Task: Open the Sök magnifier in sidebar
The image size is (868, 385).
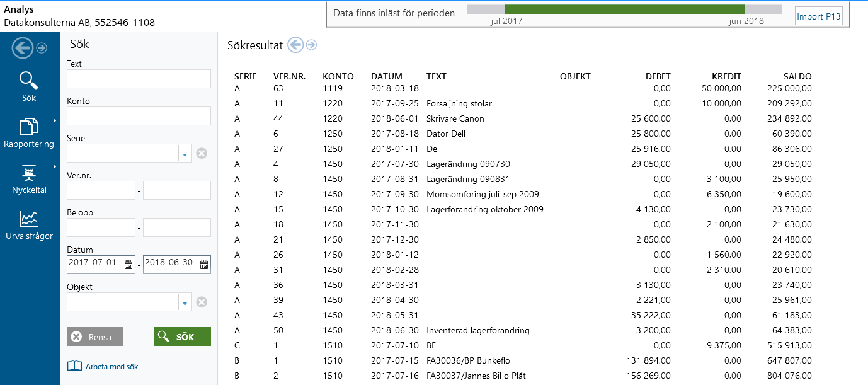Action: point(29,81)
